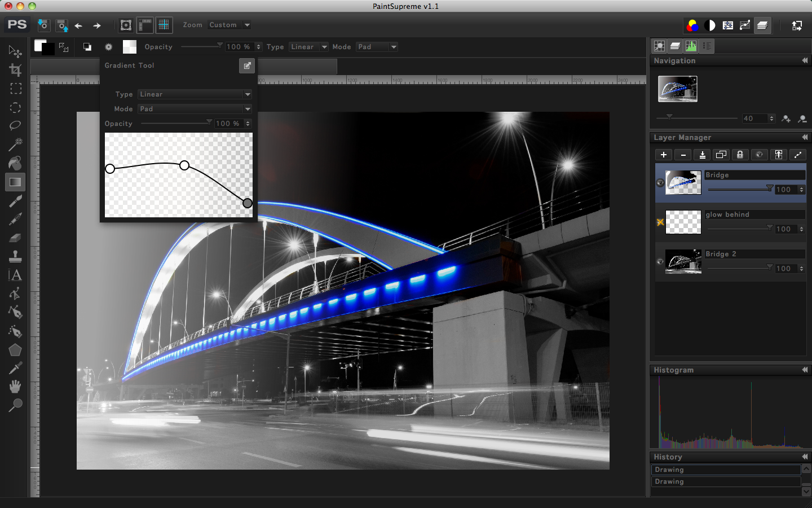Image resolution: width=812 pixels, height=508 pixels.
Task: Show the glow behind layer
Action: click(660, 222)
